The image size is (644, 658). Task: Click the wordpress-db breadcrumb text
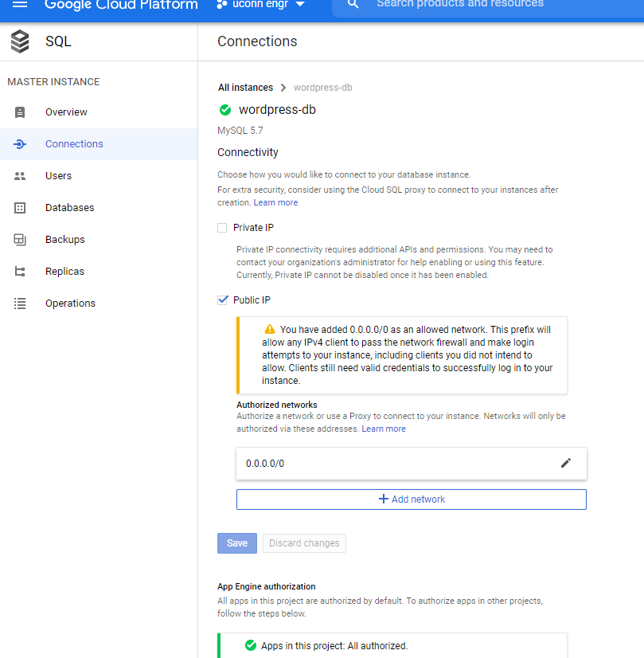323,88
